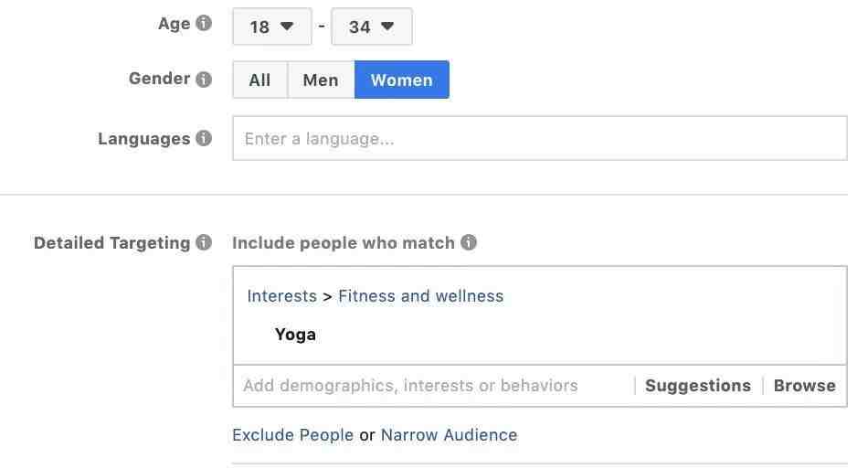
Task: Select Women gender option
Action: pyautogui.click(x=401, y=80)
